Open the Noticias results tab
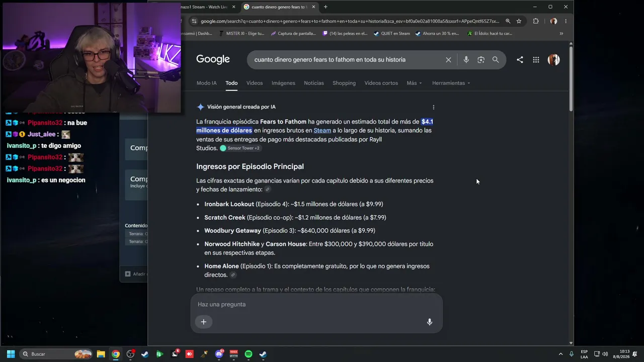Image resolution: width=644 pixels, height=362 pixels. point(314,83)
